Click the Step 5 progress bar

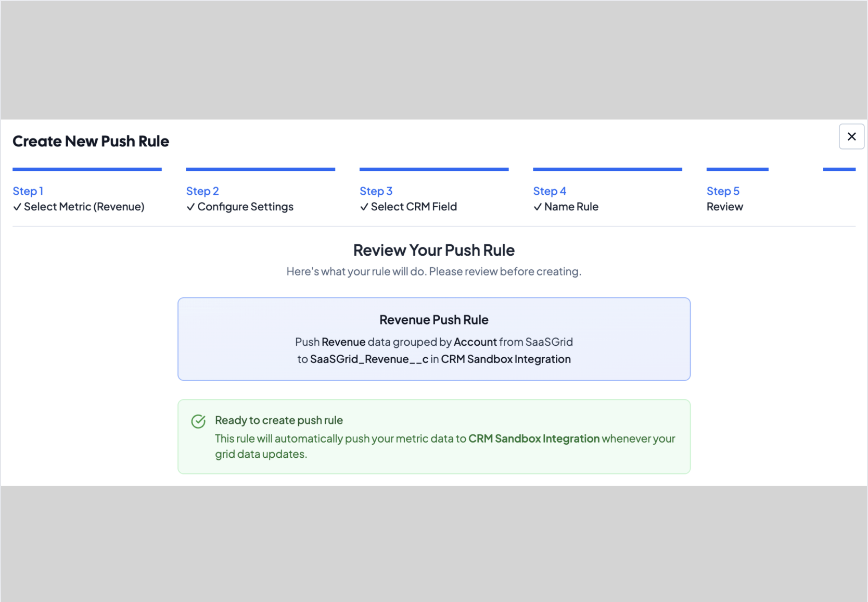(737, 169)
